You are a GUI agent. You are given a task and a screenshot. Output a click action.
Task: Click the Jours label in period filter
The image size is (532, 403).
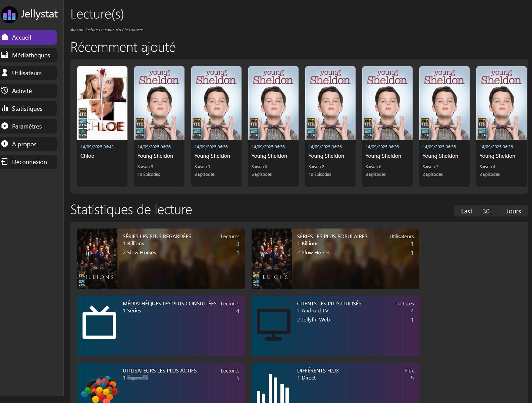pos(514,211)
